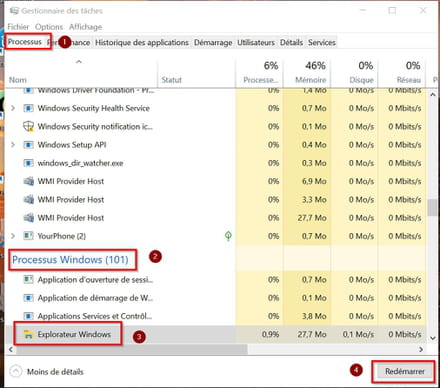Screen dimensions: 440x388
Task: Select the Explorateur Windows process
Action: (x=216, y=334)
